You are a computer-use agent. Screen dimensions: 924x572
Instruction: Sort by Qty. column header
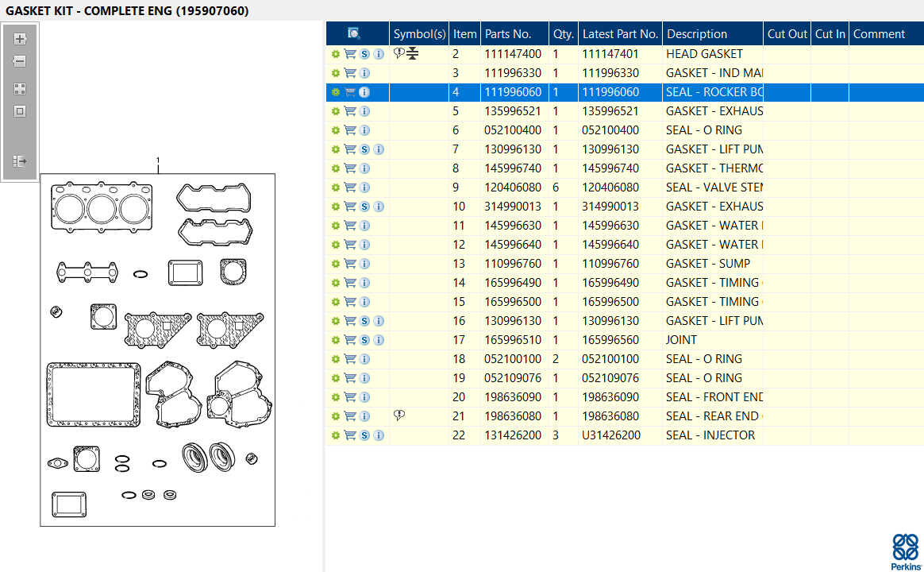(x=564, y=33)
